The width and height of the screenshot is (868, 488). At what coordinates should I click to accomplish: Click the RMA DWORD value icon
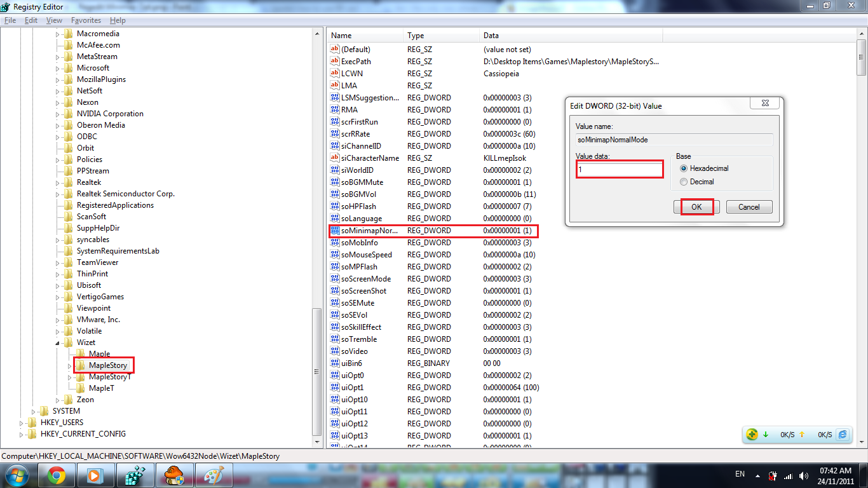335,110
